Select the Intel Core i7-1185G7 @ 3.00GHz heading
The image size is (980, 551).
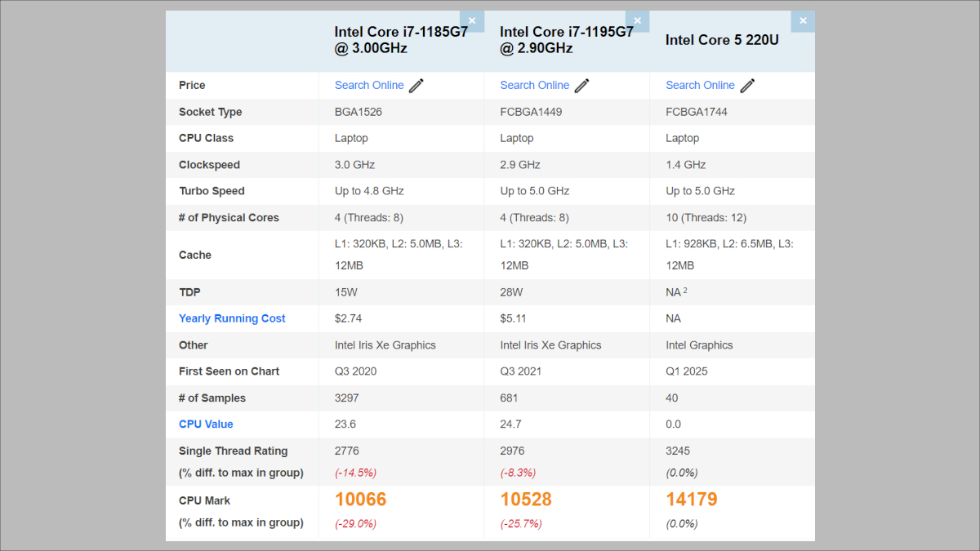tap(400, 40)
